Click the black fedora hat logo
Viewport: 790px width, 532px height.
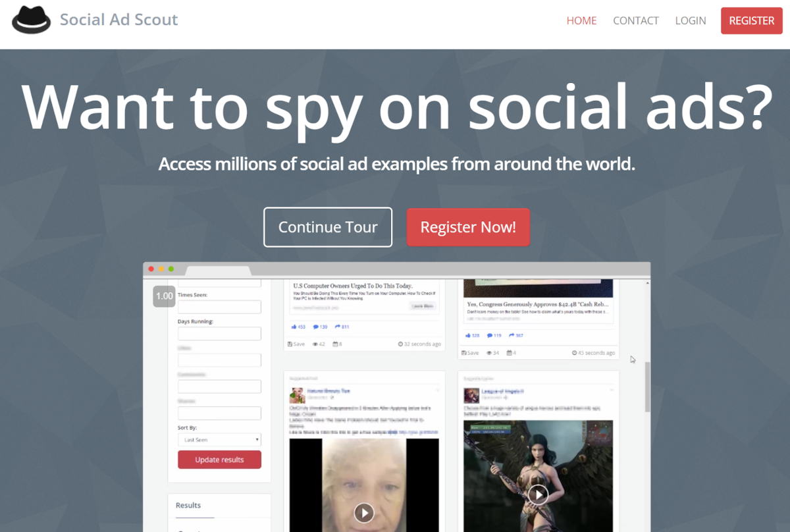[32, 20]
